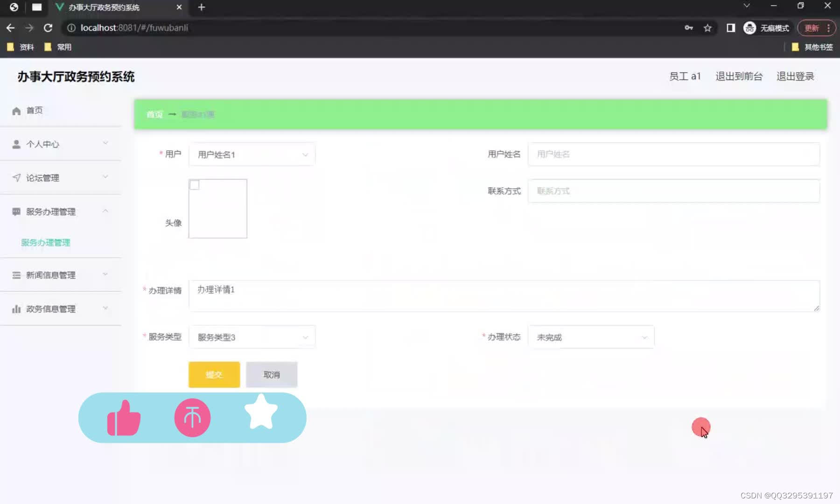Click the 联系方式 input field
This screenshot has width=840, height=504.
673,191
